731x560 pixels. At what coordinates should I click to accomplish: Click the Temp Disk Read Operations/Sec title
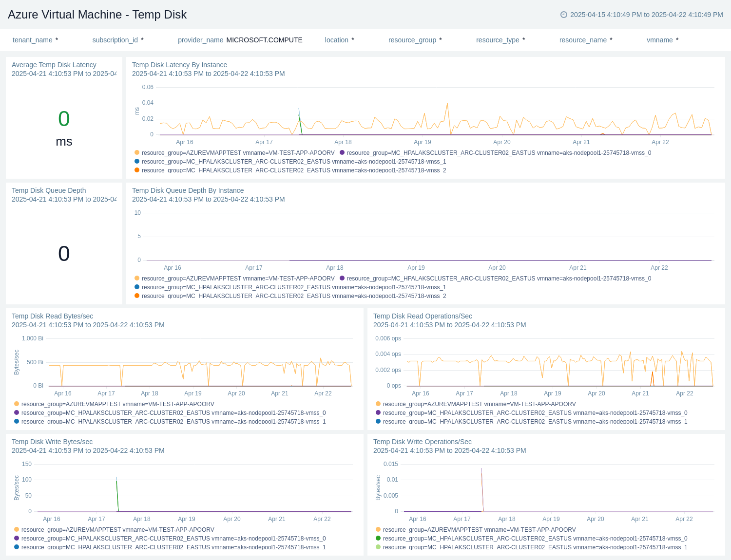pyautogui.click(x=423, y=316)
